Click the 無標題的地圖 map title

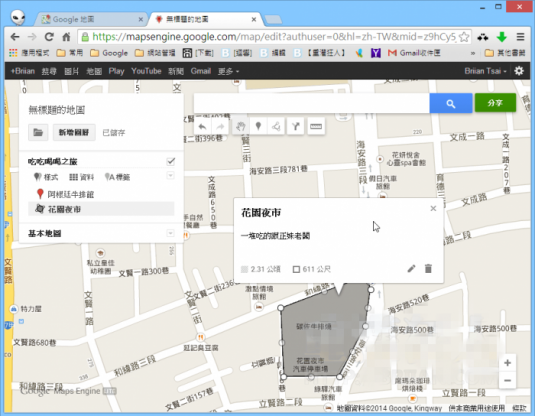pyautogui.click(x=57, y=110)
